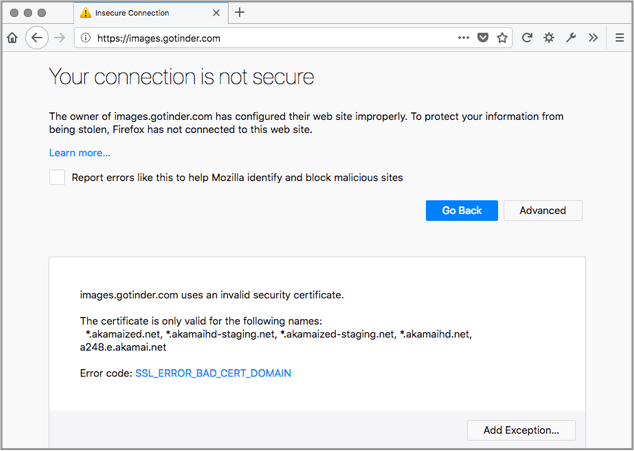Save page to Pocket icon

483,38
